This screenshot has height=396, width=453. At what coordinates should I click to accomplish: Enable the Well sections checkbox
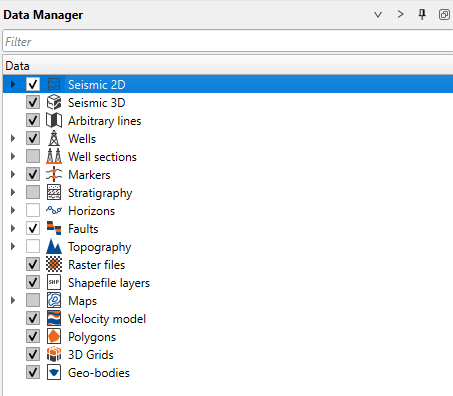point(33,156)
